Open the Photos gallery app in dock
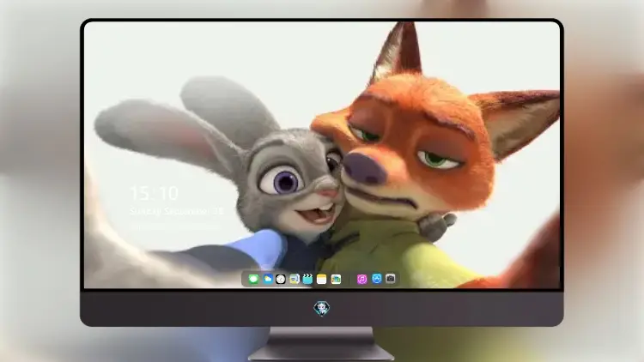 (336, 279)
